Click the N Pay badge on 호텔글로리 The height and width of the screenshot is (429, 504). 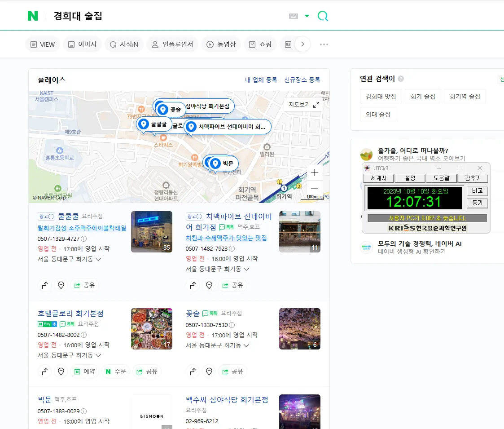tap(46, 324)
